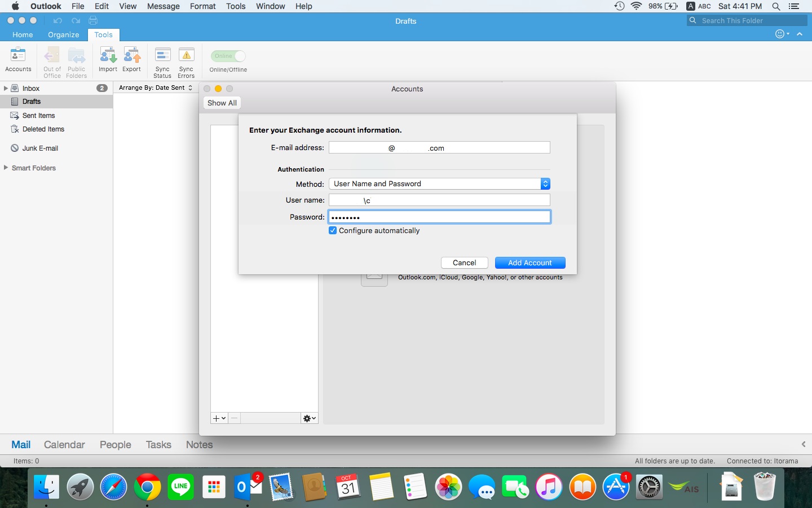Click the Import icon

point(108,60)
